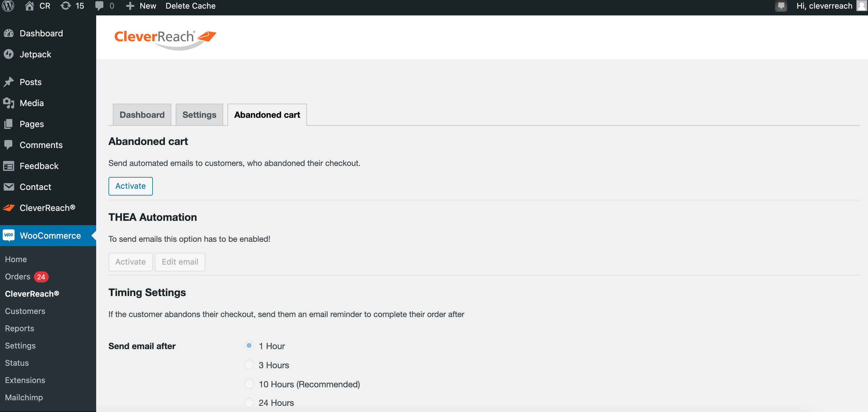Open WooCommerce Extensions submenu link
The image size is (868, 412).
pyautogui.click(x=25, y=380)
